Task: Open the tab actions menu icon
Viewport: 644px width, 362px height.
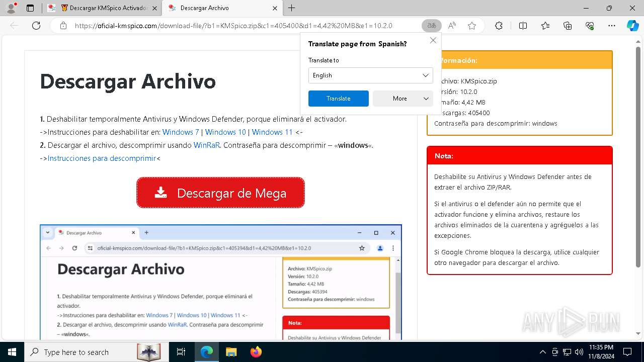Action: point(30,8)
